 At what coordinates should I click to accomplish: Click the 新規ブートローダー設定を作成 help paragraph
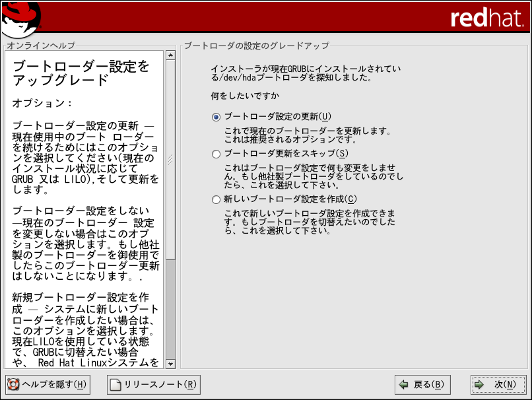click(x=86, y=330)
